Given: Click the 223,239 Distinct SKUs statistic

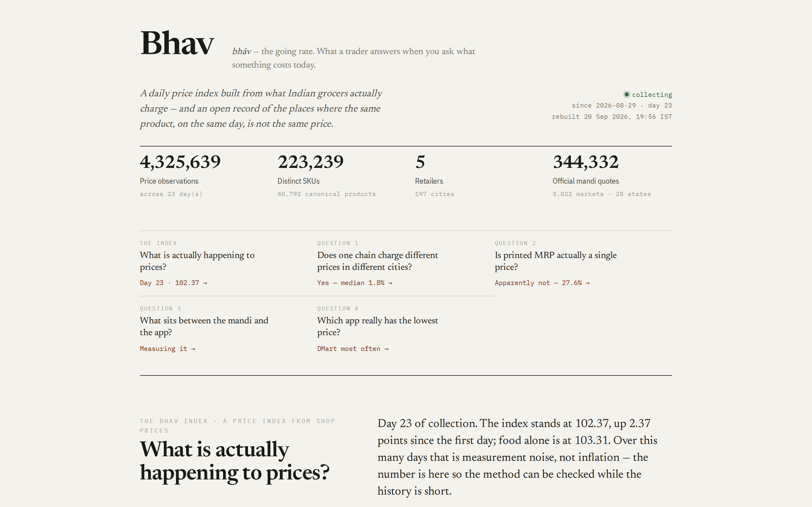Looking at the screenshot, I should click(310, 162).
